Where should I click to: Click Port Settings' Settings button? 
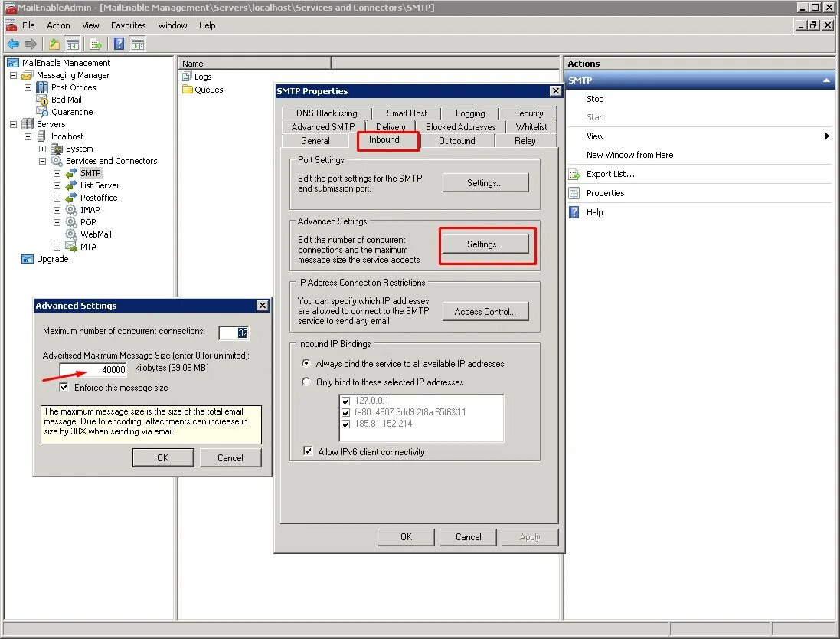point(485,183)
